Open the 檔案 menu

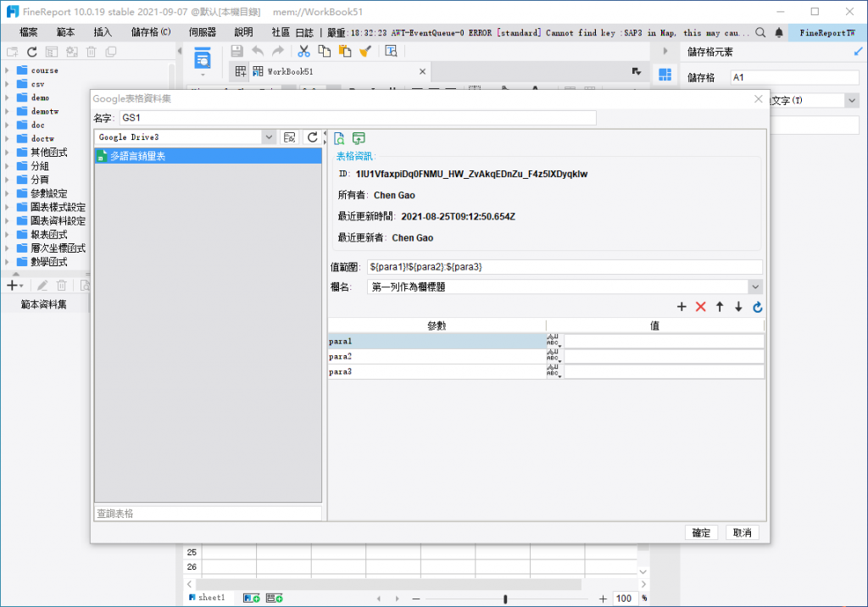(x=28, y=33)
